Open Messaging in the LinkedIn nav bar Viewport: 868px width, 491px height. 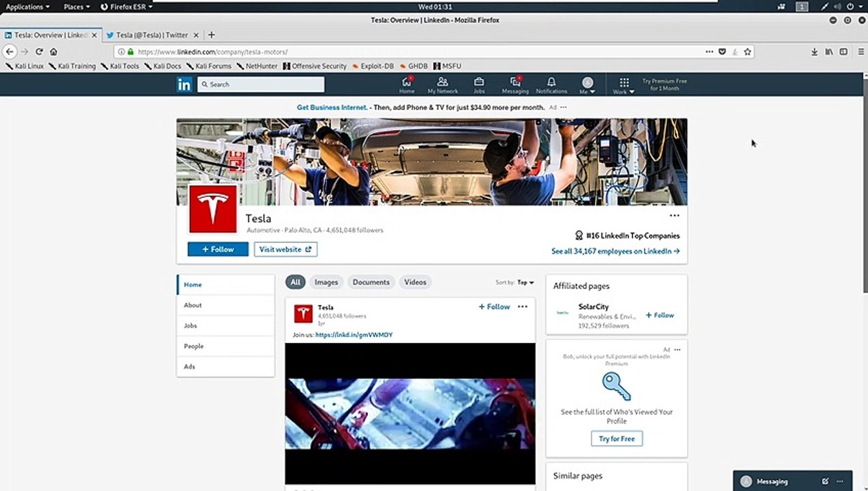515,85
